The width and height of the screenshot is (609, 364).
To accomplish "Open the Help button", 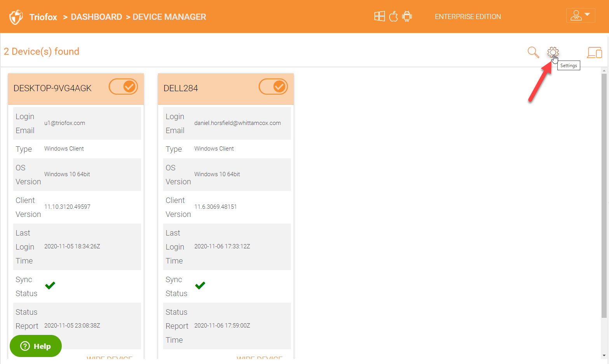I will (x=36, y=346).
